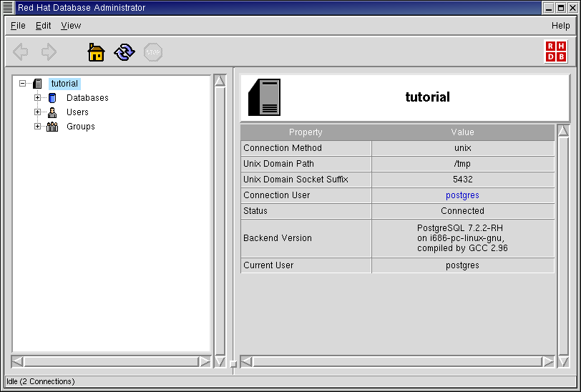The width and height of the screenshot is (581, 392).
Task: Click the Databases cylinder icon
Action: [52, 98]
